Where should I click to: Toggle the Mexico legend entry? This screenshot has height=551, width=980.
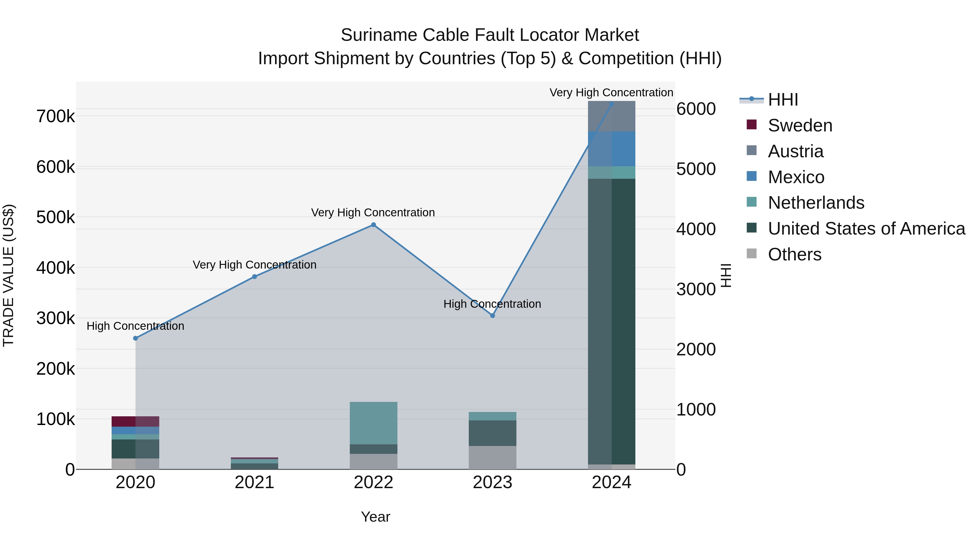[x=785, y=177]
